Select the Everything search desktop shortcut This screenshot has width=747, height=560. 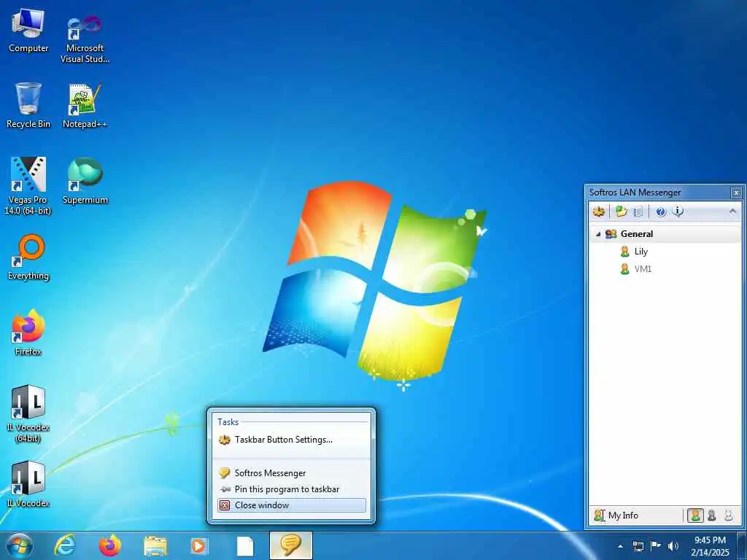coord(28,257)
